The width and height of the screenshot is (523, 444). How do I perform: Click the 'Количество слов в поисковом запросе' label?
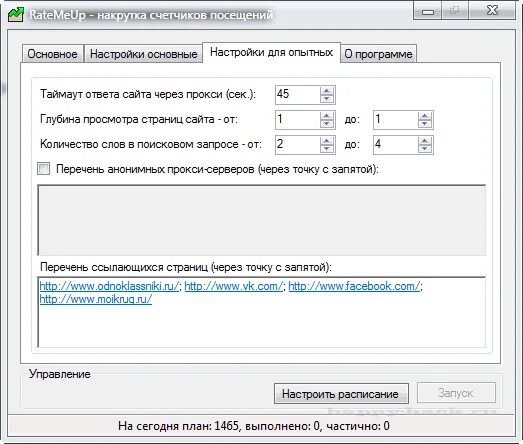tap(151, 144)
